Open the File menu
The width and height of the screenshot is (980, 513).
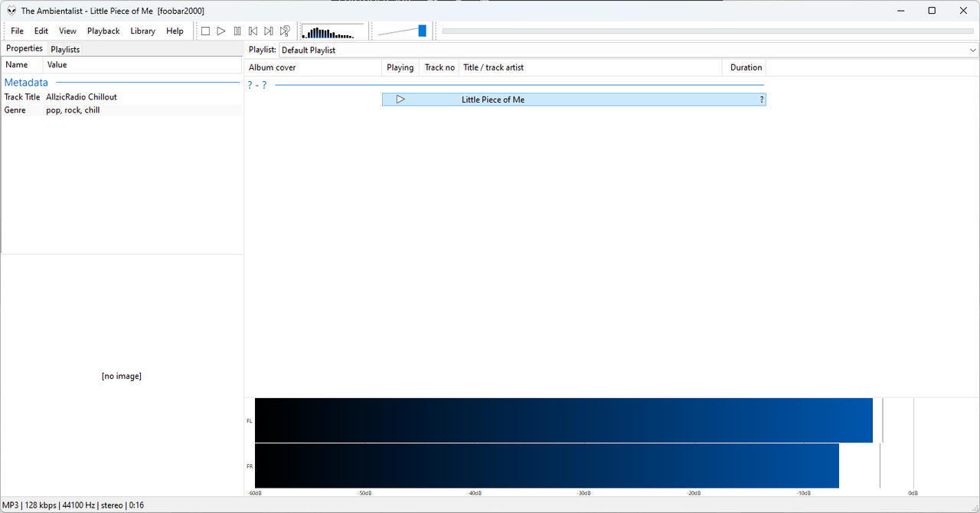(17, 31)
